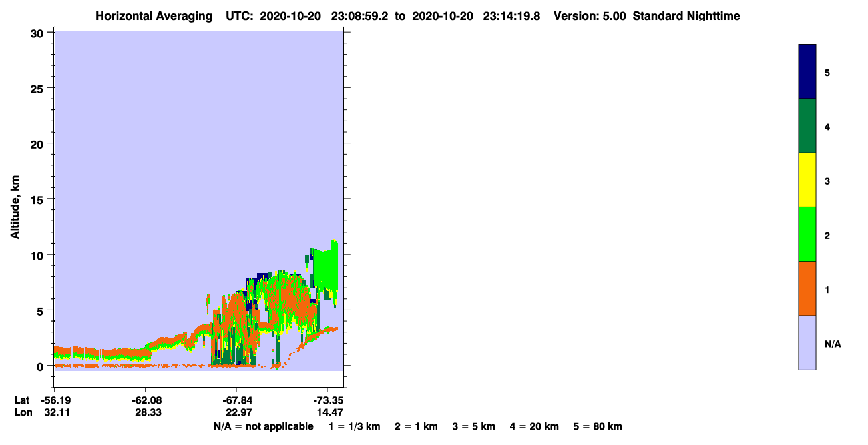This screenshot has width=868, height=445.
Task: Click the bright green colorbar segment labeled 2
Action: (x=807, y=234)
